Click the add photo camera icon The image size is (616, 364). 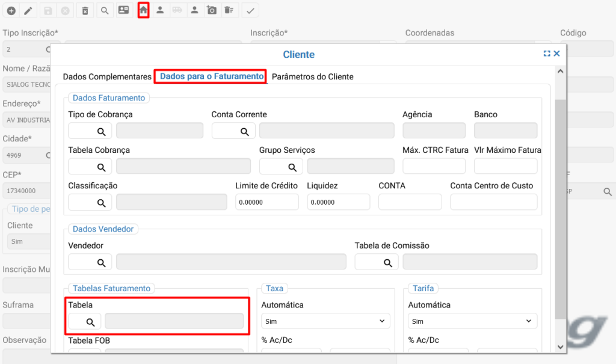tap(211, 10)
